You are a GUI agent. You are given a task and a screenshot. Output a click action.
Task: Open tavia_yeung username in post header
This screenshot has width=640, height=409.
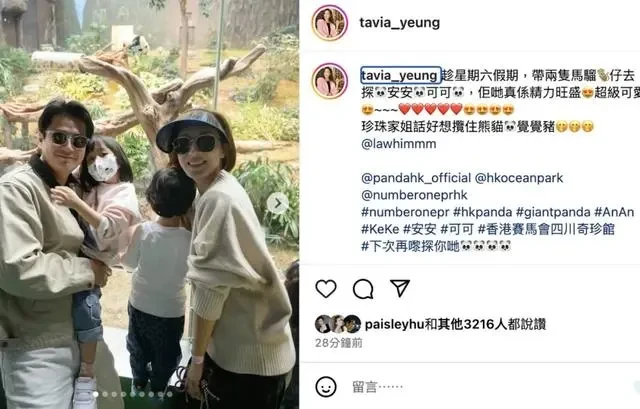[x=400, y=22]
